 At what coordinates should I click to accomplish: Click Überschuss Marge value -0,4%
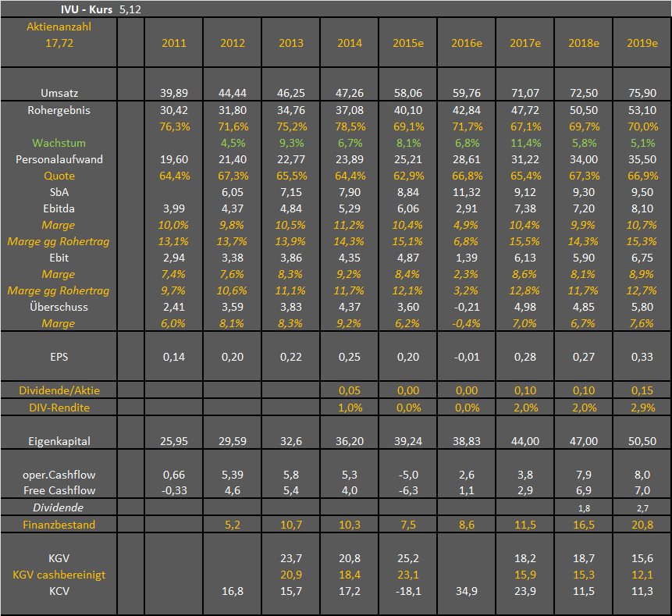click(x=466, y=324)
